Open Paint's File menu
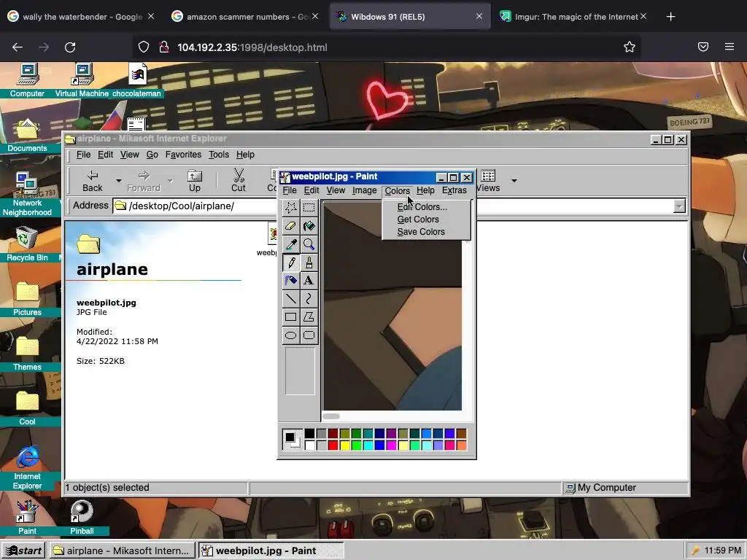The image size is (747, 560). coord(290,190)
